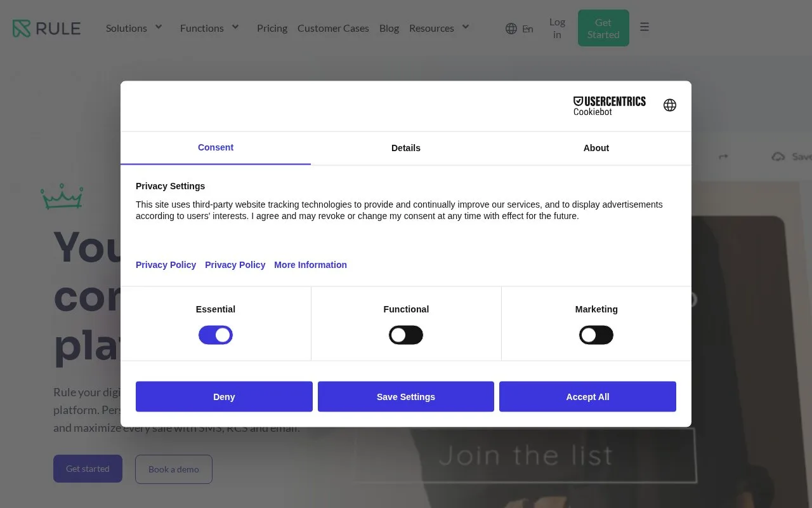Open the language globe icon in cookie dialog

[x=670, y=105]
